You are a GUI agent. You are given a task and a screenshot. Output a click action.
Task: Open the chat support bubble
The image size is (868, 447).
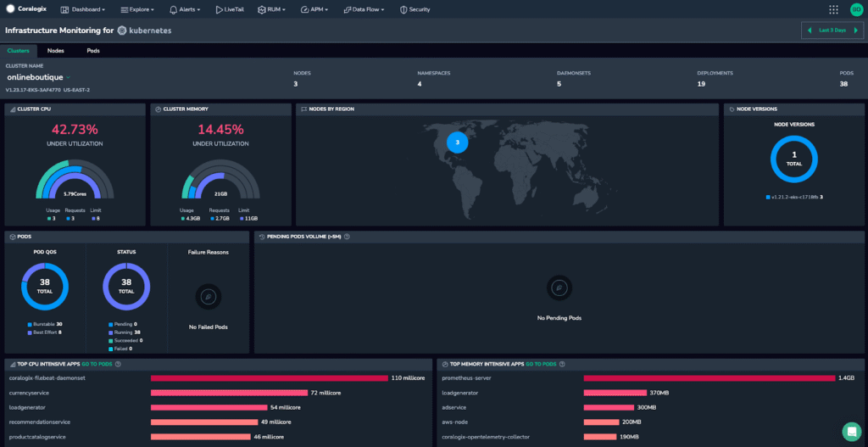[x=851, y=432]
